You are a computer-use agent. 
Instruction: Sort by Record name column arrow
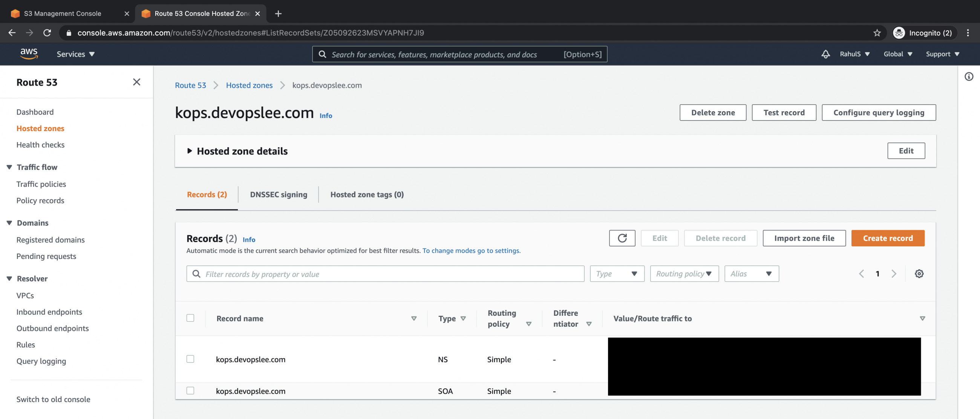[414, 318]
